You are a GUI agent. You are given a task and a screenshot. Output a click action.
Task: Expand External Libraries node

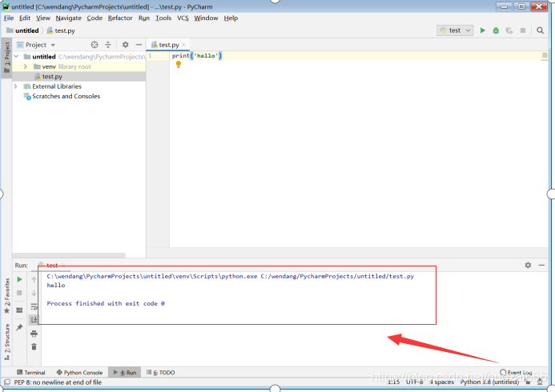point(15,86)
